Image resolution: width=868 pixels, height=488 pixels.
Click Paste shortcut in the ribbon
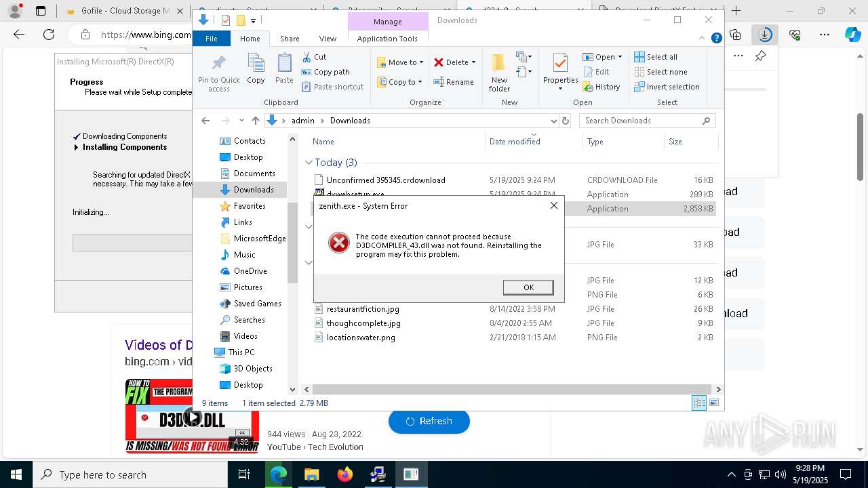(x=333, y=87)
